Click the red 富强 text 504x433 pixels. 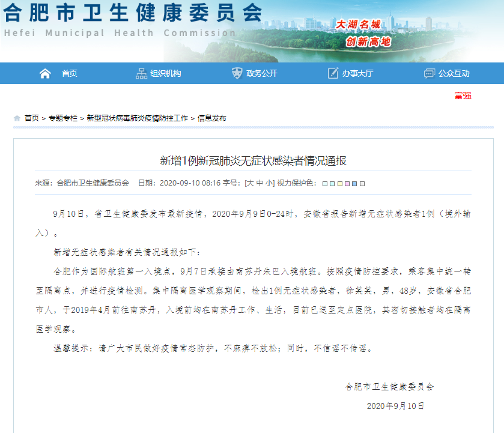(463, 96)
